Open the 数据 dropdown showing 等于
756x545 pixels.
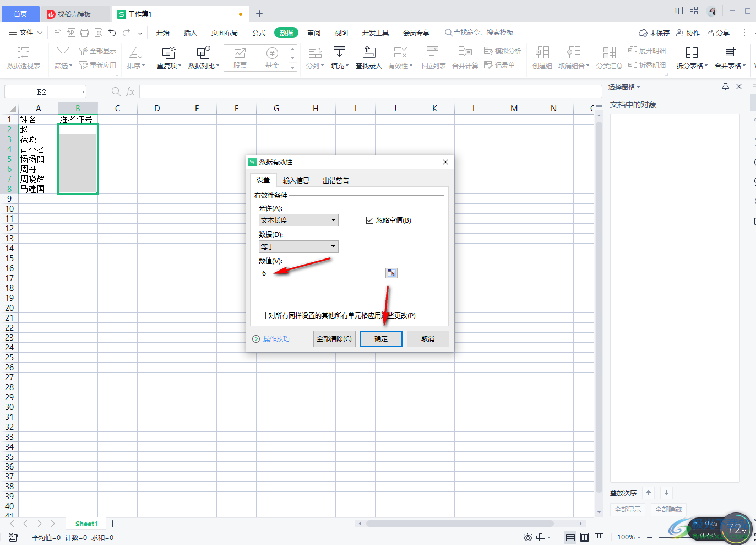point(298,246)
